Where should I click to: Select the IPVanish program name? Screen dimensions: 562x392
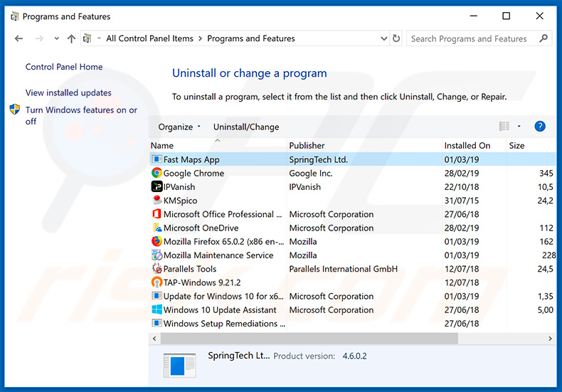pos(179,186)
